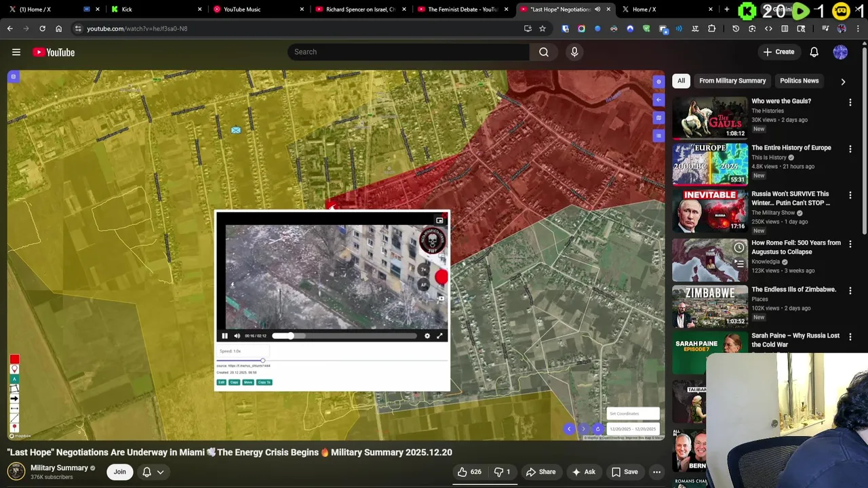Viewport: 868px width, 488px height.
Task: Select the From Military Summary chip
Action: click(732, 81)
